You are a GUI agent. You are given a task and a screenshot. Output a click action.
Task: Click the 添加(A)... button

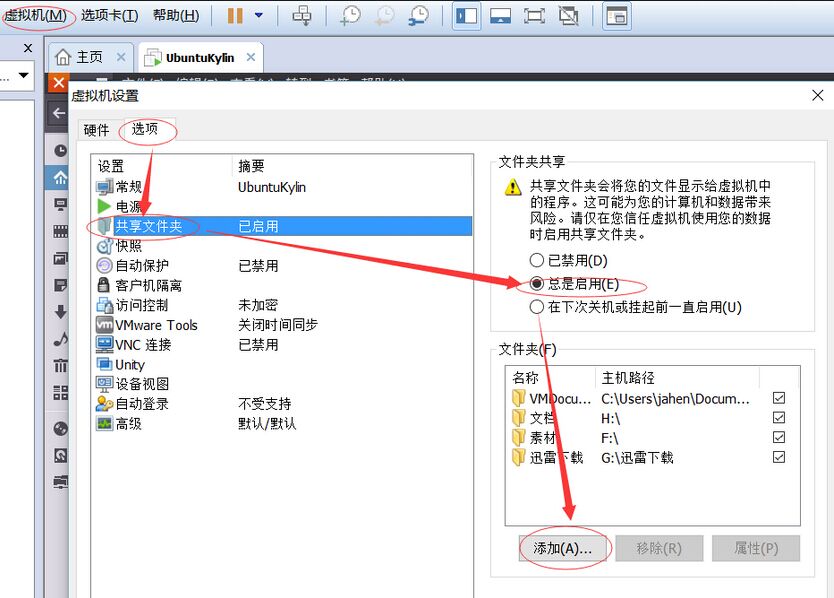coord(563,548)
